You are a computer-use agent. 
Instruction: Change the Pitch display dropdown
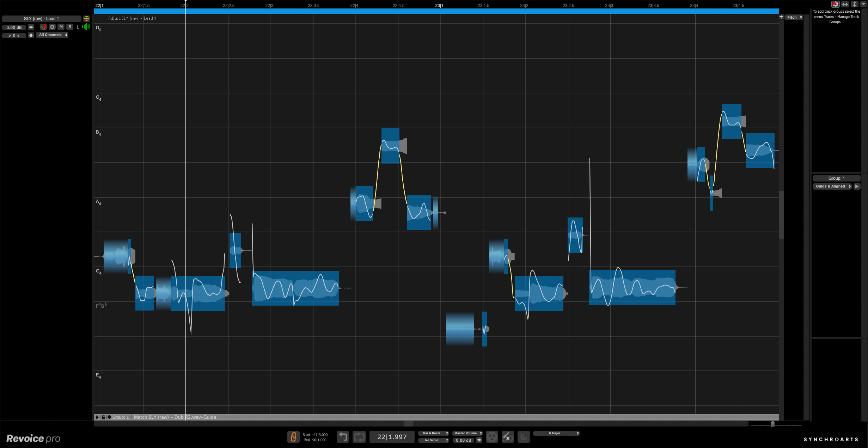pos(792,17)
